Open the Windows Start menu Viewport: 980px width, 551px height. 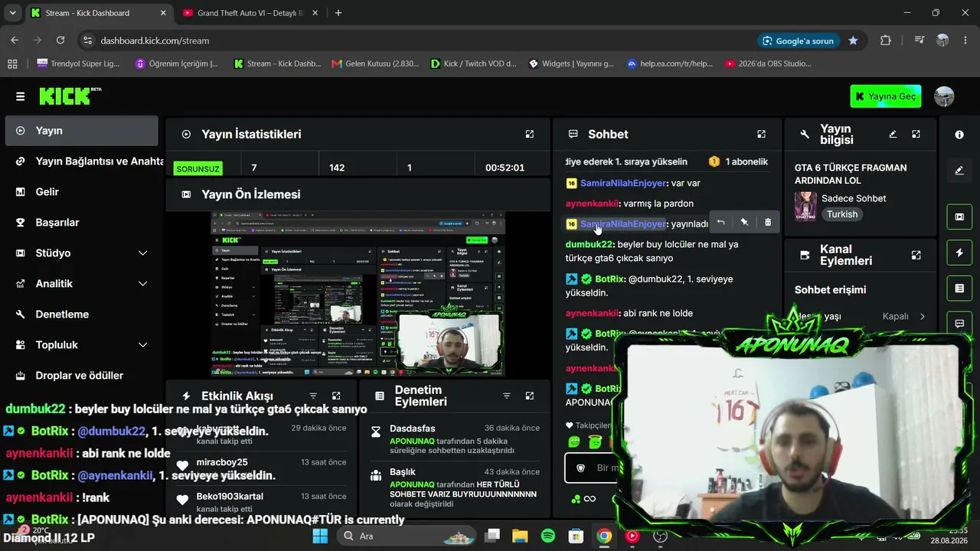point(320,536)
